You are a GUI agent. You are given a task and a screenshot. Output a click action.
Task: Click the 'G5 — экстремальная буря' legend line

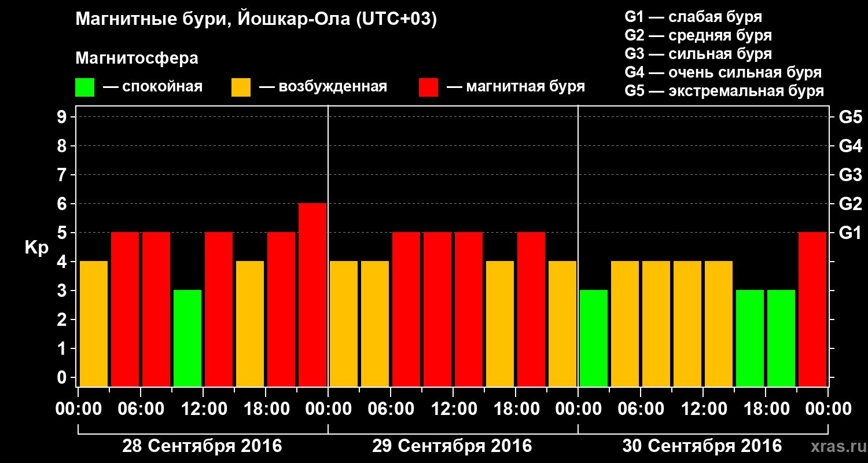(x=724, y=91)
